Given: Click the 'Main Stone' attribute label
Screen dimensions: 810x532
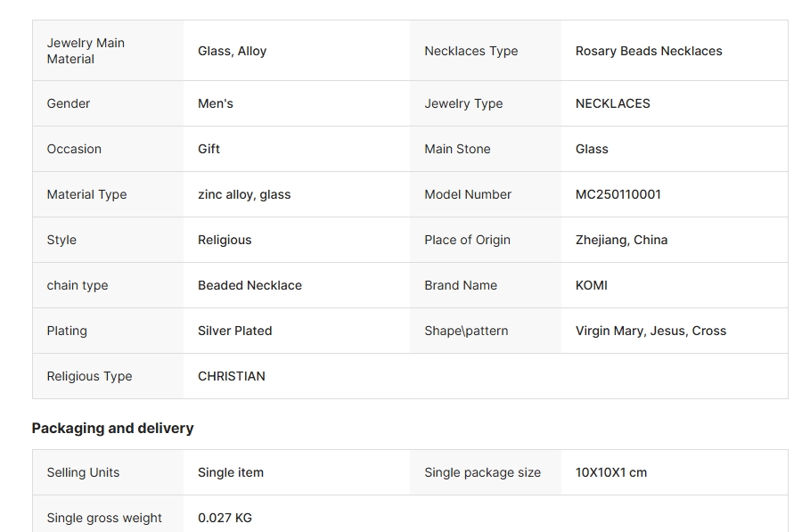Looking at the screenshot, I should pos(457,149).
